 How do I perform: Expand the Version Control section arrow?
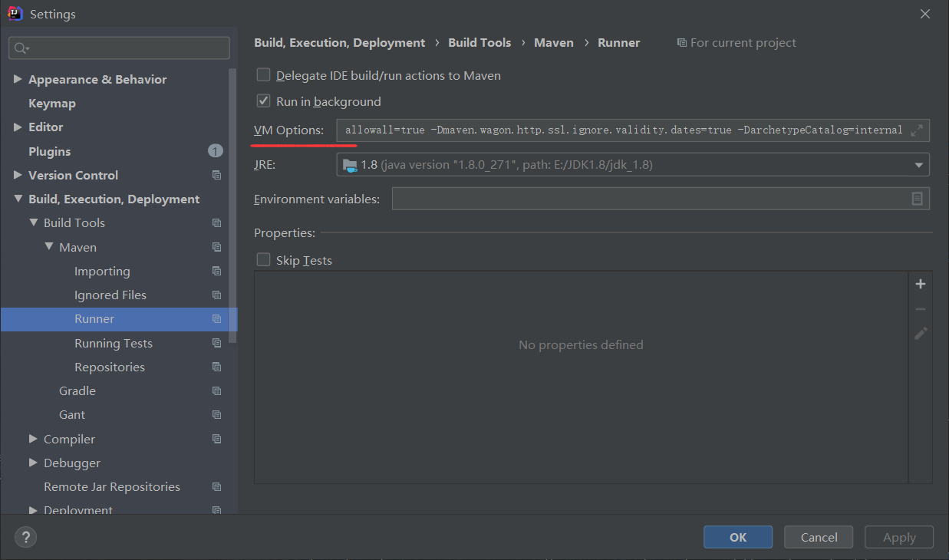18,176
